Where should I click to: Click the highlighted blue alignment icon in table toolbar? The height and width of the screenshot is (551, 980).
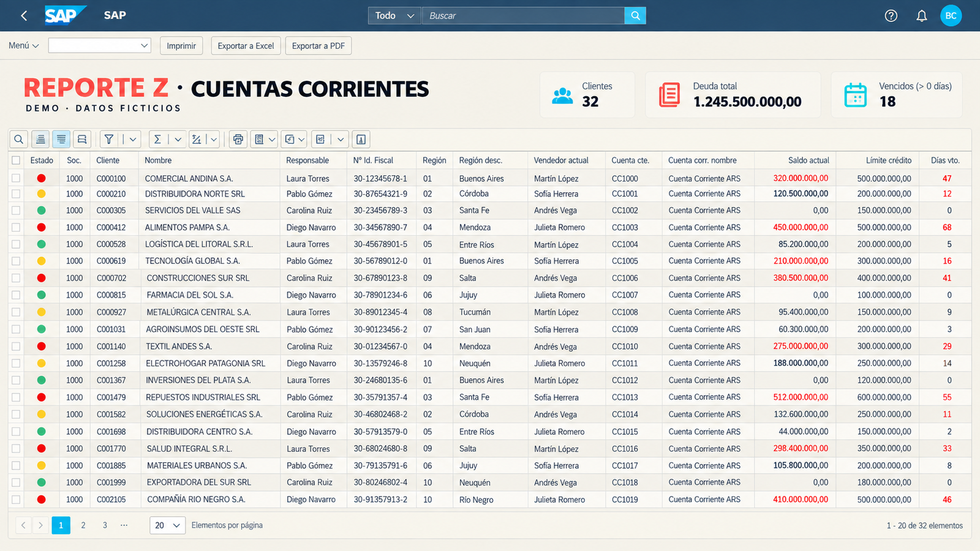pos(61,140)
